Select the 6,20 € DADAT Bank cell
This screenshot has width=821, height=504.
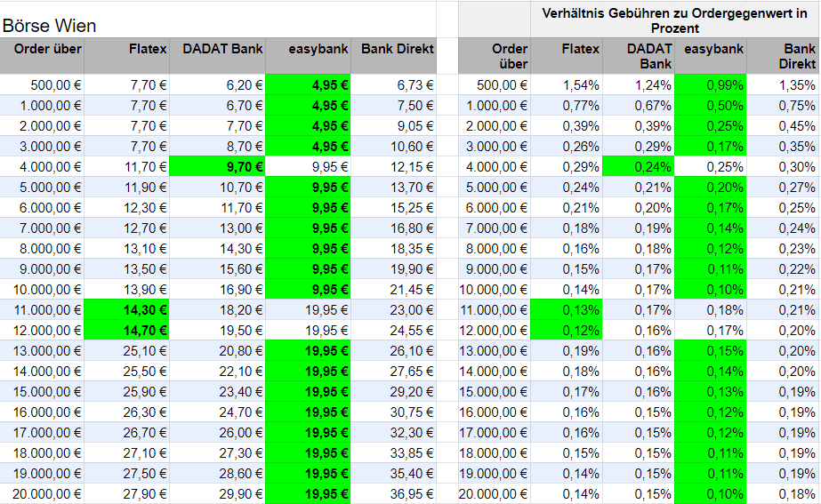coord(217,84)
